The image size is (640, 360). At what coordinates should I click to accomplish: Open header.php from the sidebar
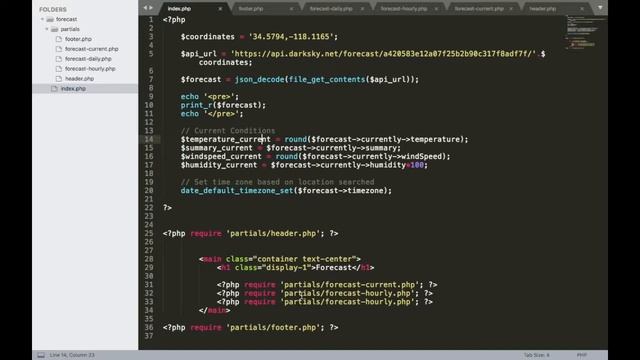tap(80, 78)
